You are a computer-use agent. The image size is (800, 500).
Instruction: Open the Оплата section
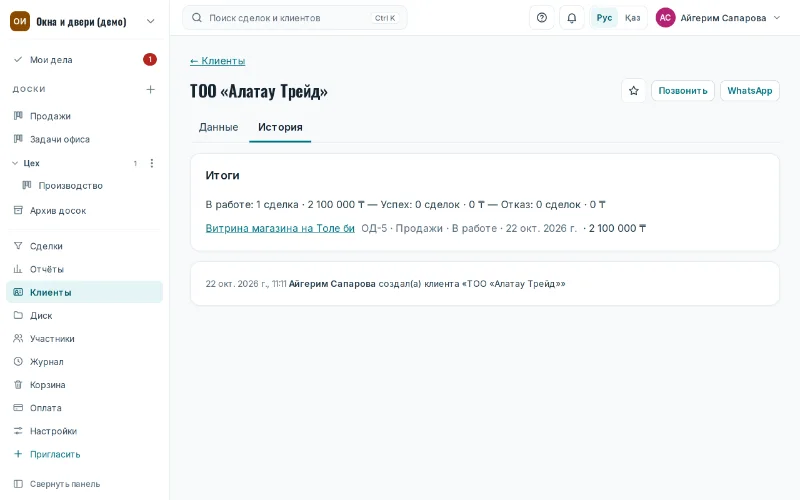pyautogui.click(x=84, y=408)
